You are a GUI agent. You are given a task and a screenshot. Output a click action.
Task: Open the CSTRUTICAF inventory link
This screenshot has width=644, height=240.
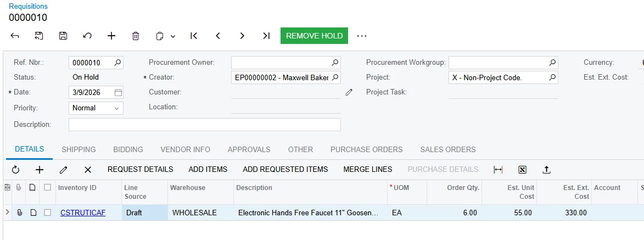[83, 213]
